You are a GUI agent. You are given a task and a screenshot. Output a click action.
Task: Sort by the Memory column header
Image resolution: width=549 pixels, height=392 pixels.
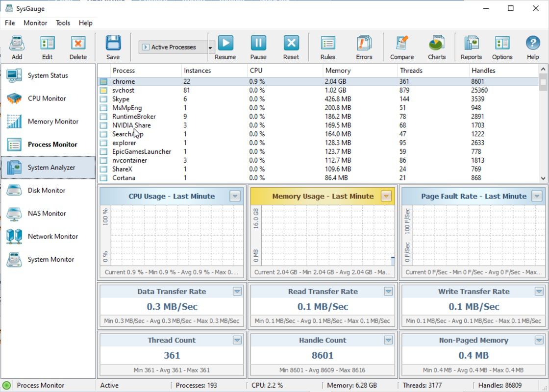360,71
